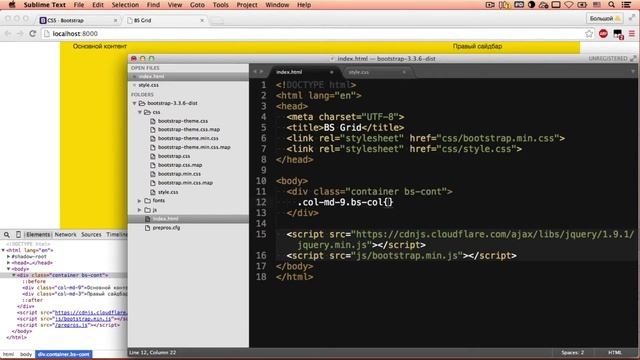This screenshot has height=360, width=640.
Task: Click the previous tab arrow in Sublime
Action: coord(255,72)
